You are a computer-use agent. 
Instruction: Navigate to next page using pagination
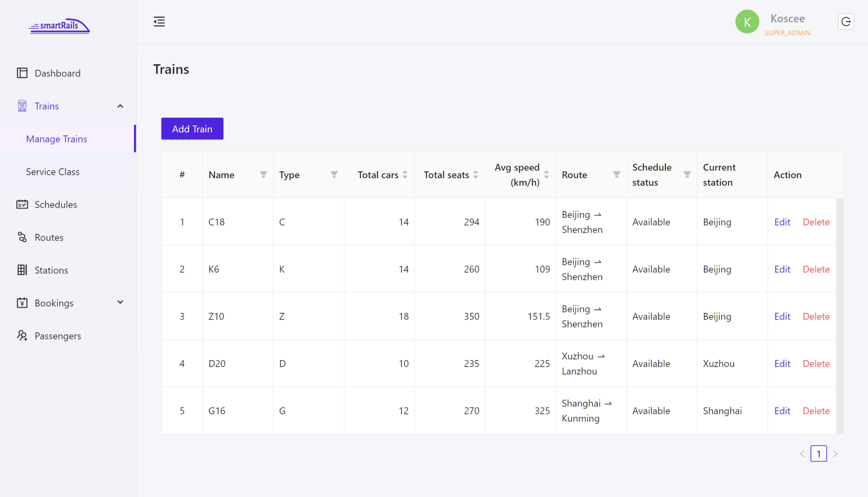[835, 454]
